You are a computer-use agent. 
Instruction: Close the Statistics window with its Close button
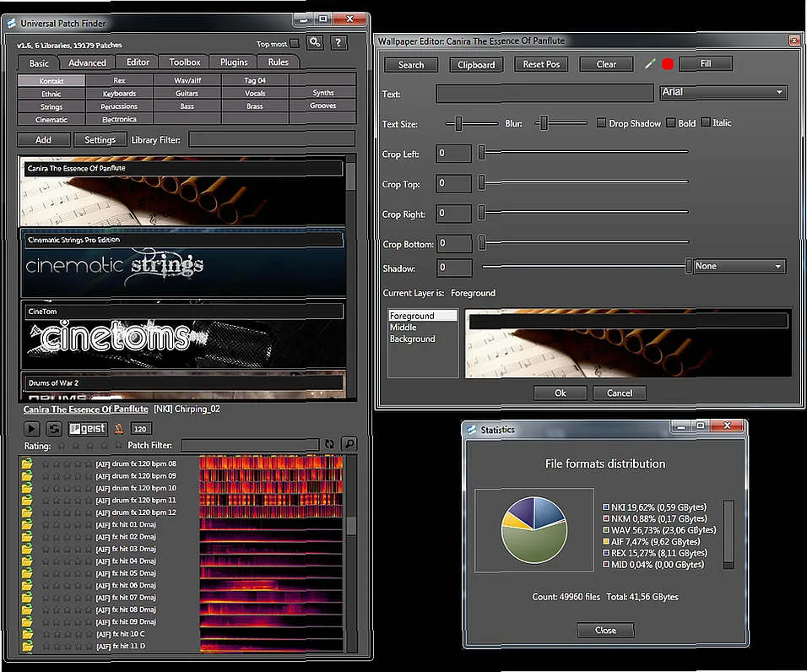604,629
